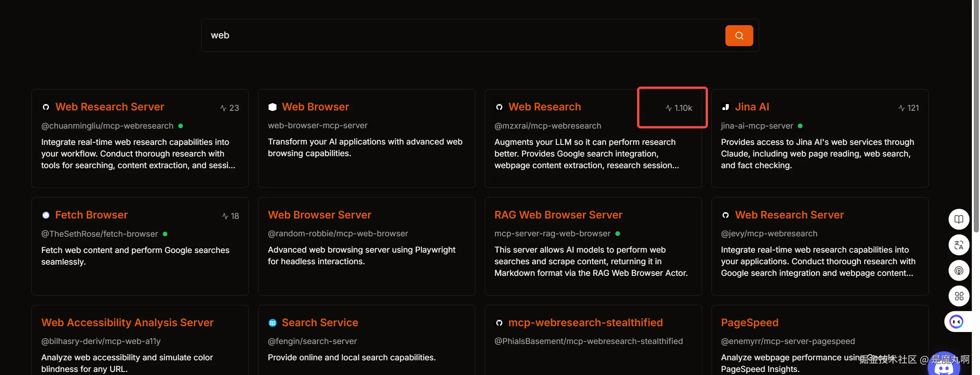Click 'web-browser-mcp-server' text
This screenshot has width=980, height=375.
[x=317, y=126]
